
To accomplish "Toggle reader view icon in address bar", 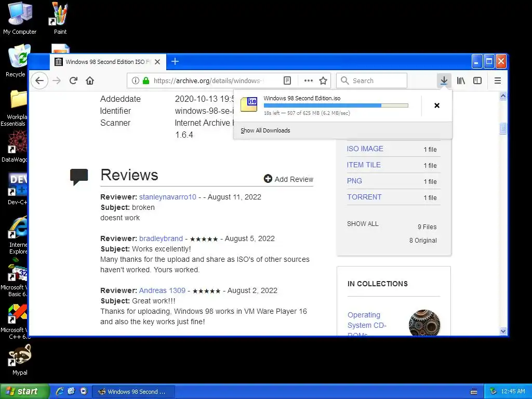I will (x=287, y=81).
